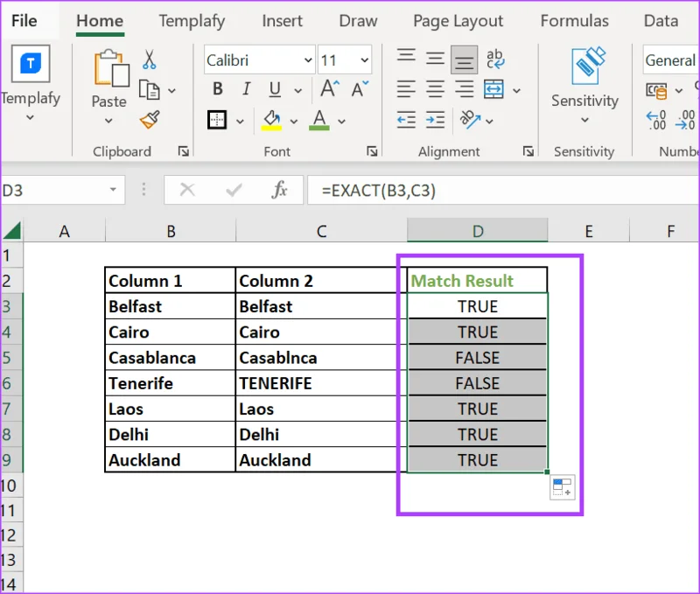Open the File tab

point(24,20)
